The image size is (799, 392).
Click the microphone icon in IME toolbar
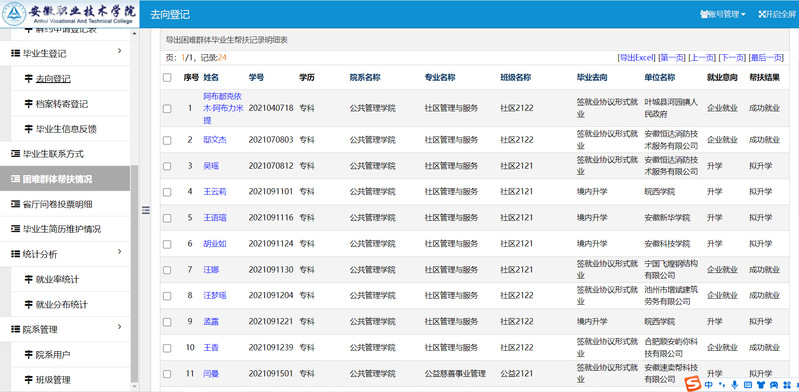(x=734, y=384)
